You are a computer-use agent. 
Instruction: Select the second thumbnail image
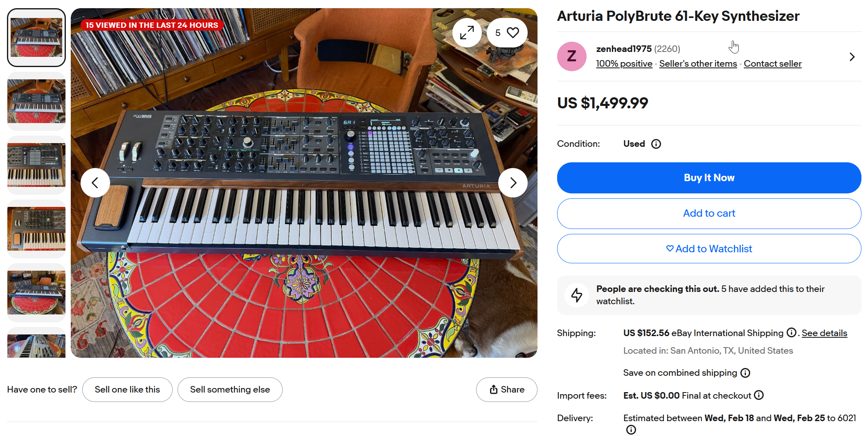point(36,101)
